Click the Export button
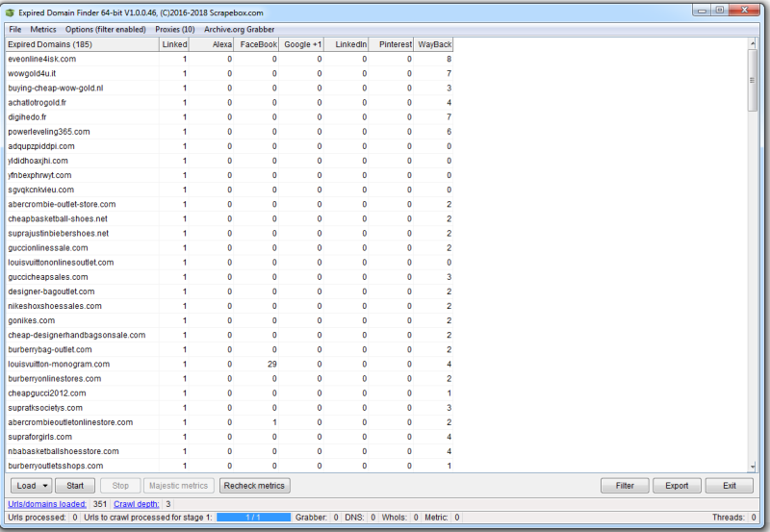Viewport: 770px width, 532px height. pos(677,486)
